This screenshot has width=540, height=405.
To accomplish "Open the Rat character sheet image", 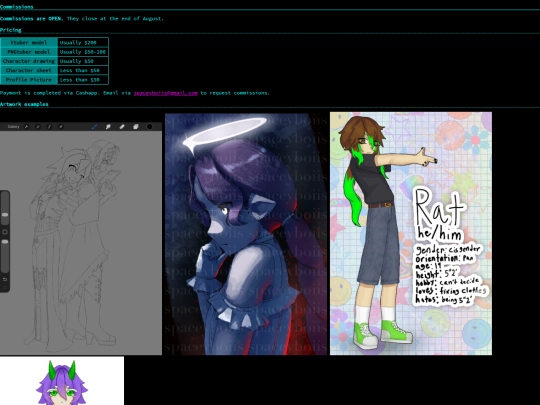I will [411, 233].
